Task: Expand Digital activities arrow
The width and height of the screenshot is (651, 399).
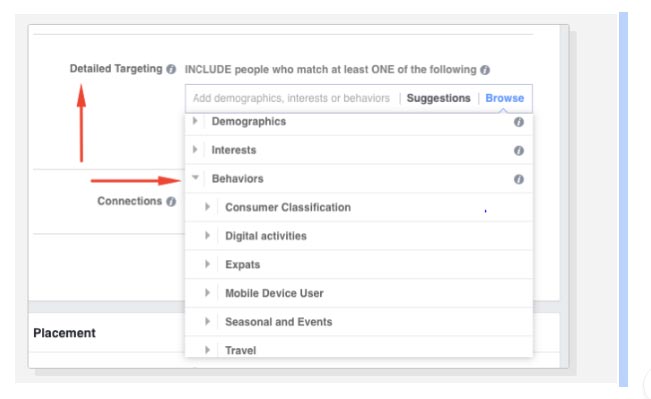Action: pyautogui.click(x=208, y=235)
